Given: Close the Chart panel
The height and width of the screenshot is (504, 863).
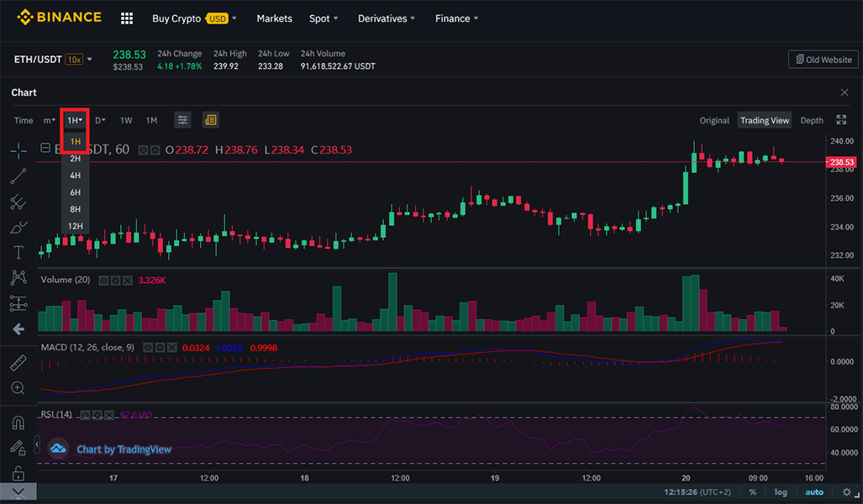Looking at the screenshot, I should pos(845,92).
